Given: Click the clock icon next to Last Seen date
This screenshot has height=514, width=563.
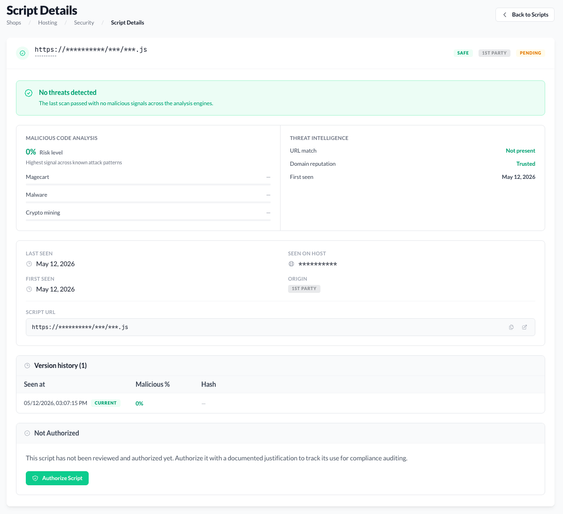Looking at the screenshot, I should click(x=29, y=264).
